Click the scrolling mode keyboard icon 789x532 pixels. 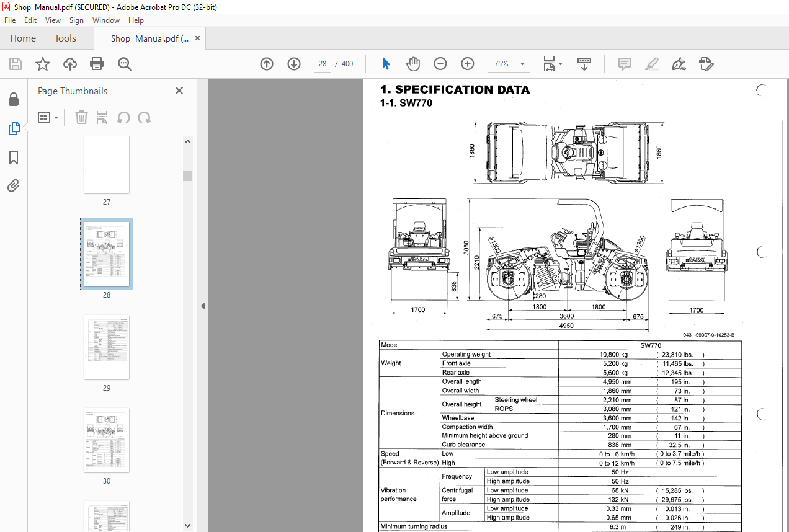[x=584, y=64]
